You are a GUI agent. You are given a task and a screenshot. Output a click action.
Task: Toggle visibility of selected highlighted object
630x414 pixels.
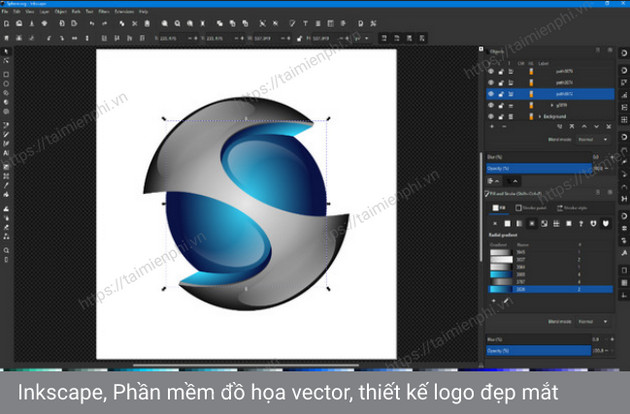tap(491, 94)
